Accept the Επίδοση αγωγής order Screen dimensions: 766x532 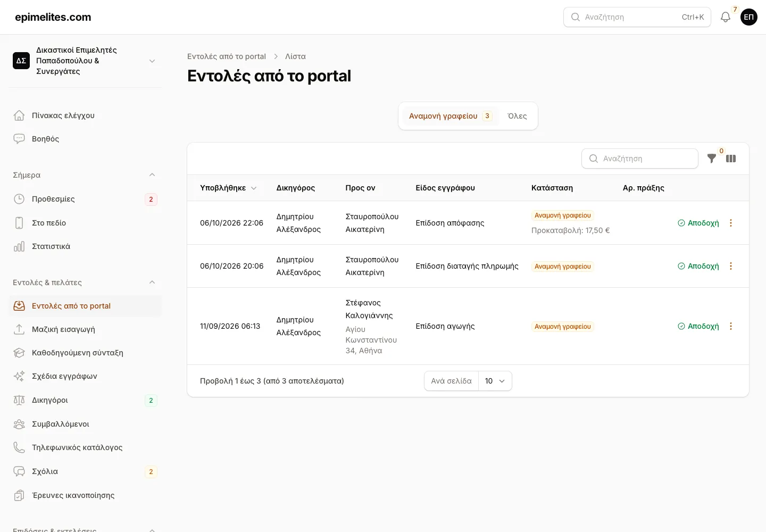[x=698, y=326]
